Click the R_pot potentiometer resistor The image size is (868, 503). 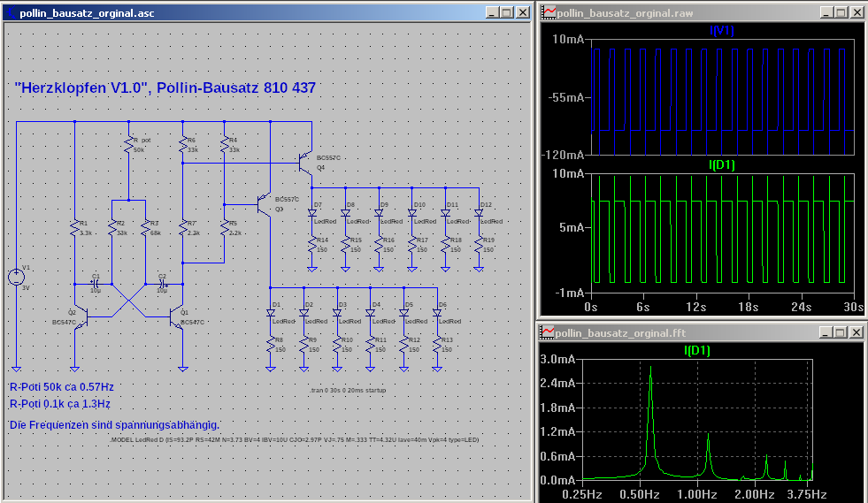coord(128,144)
